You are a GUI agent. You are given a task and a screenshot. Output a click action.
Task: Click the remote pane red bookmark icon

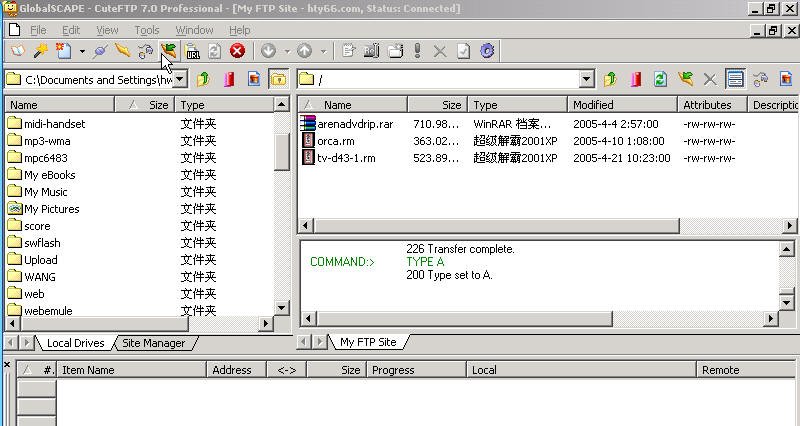[x=636, y=79]
